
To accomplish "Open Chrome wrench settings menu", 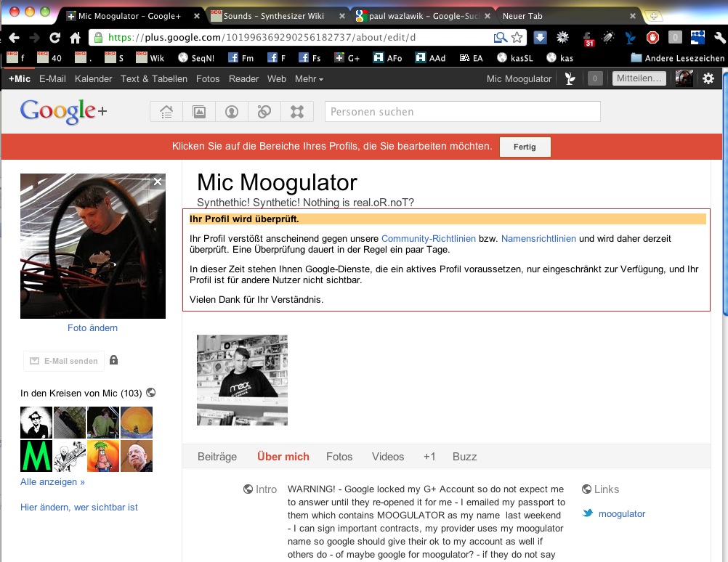I will [719, 38].
